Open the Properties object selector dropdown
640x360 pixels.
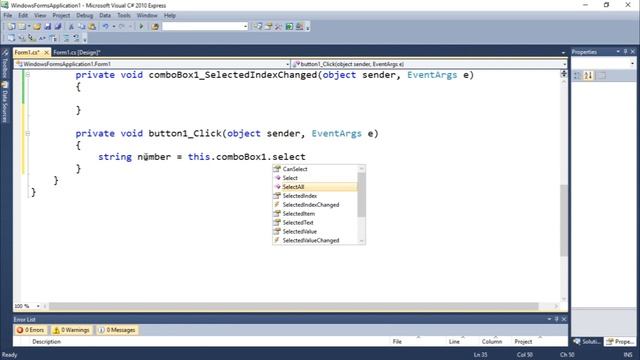[x=632, y=64]
